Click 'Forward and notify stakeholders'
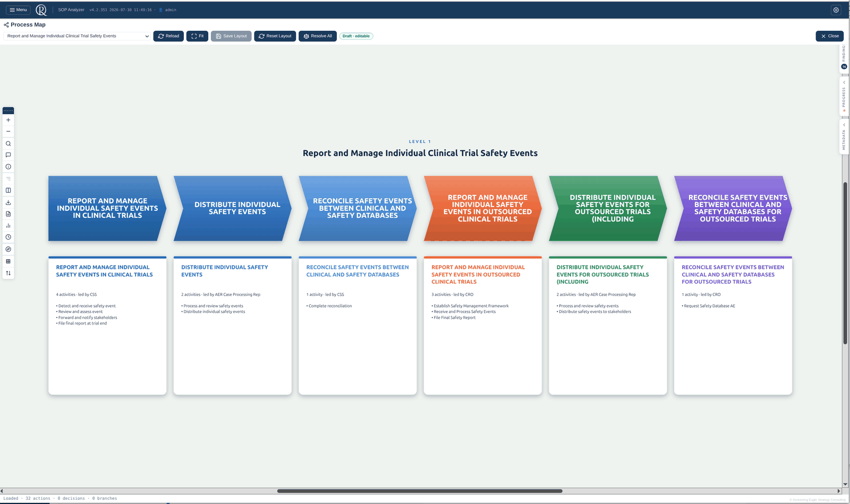Screen dimensions: 850x504 tap(87, 318)
